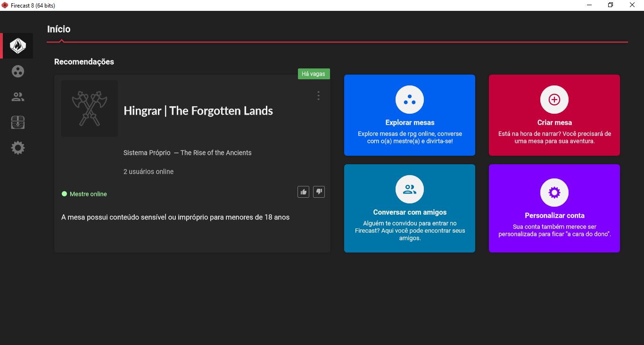Click the thumbs down button on Hingrar
Viewport: 644px width, 345px height.
[319, 192]
